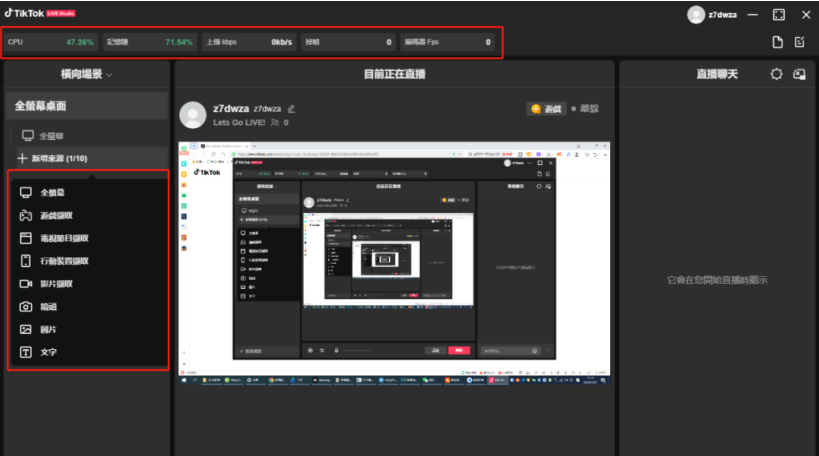The height and width of the screenshot is (456, 819).
Task: Click the plus icon for 新增來源
Action: 22,158
